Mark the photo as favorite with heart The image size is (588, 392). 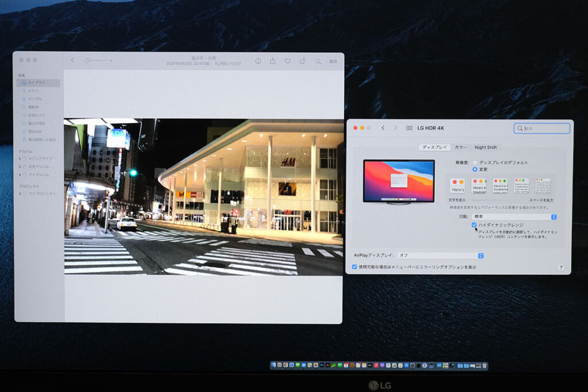click(287, 61)
